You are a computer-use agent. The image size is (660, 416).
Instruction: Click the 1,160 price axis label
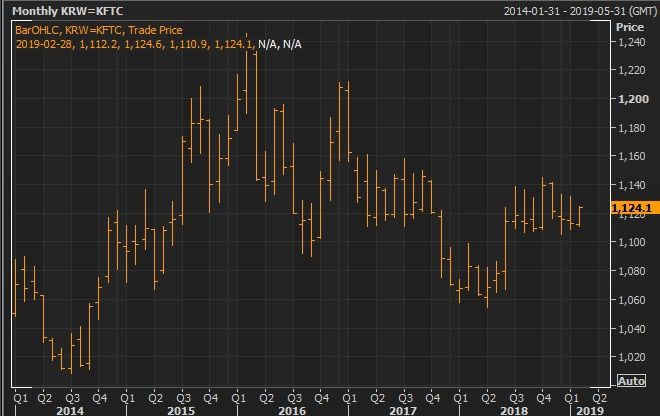point(632,156)
